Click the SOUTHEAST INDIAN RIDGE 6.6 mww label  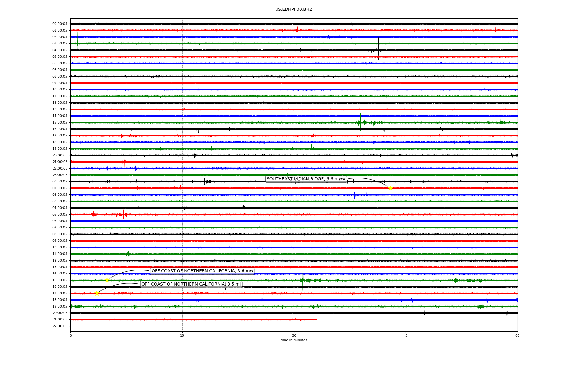(x=306, y=179)
